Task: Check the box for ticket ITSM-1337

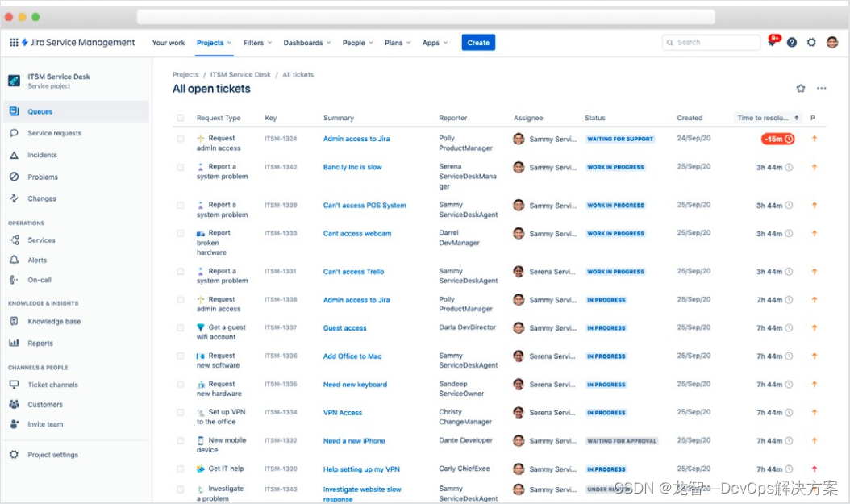Action: pyautogui.click(x=181, y=327)
